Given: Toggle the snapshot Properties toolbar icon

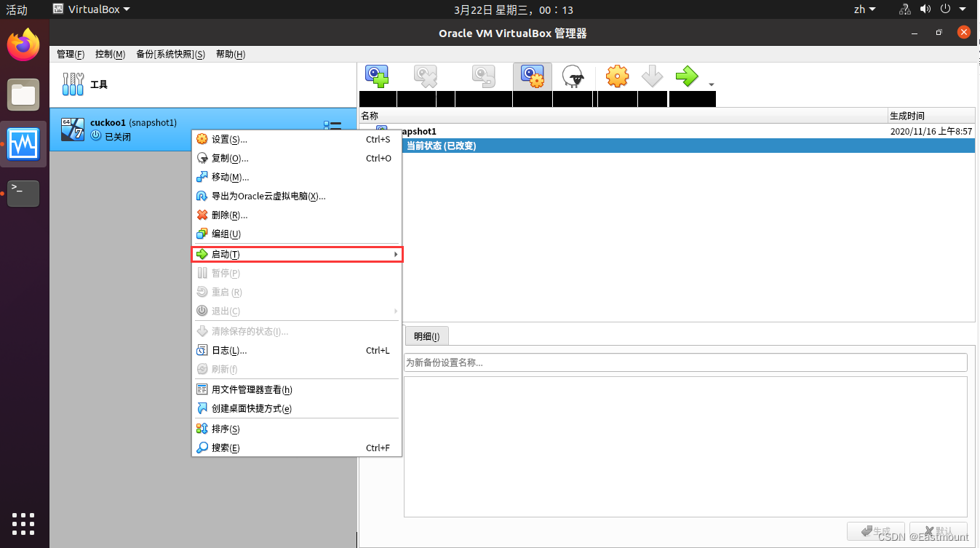Looking at the screenshot, I should click(x=533, y=76).
